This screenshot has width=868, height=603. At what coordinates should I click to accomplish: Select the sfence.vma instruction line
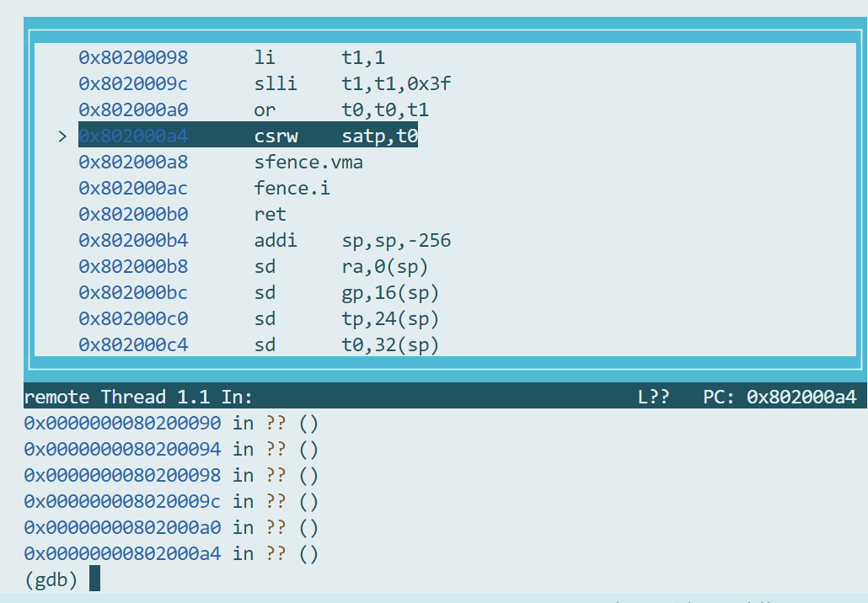(308, 162)
